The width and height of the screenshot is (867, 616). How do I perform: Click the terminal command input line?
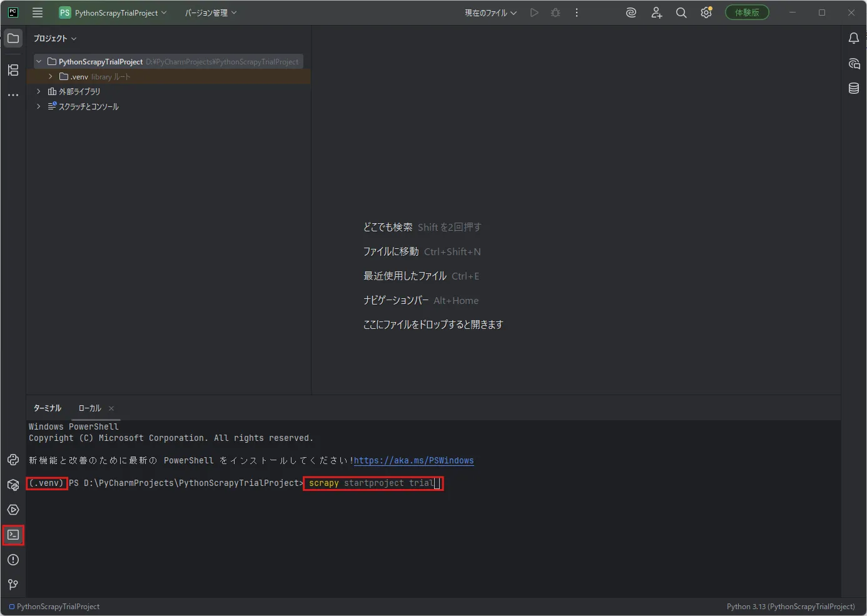tap(373, 483)
